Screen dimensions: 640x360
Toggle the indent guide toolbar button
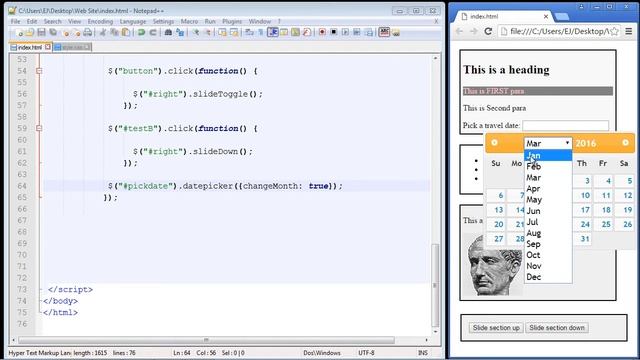pos(273,32)
